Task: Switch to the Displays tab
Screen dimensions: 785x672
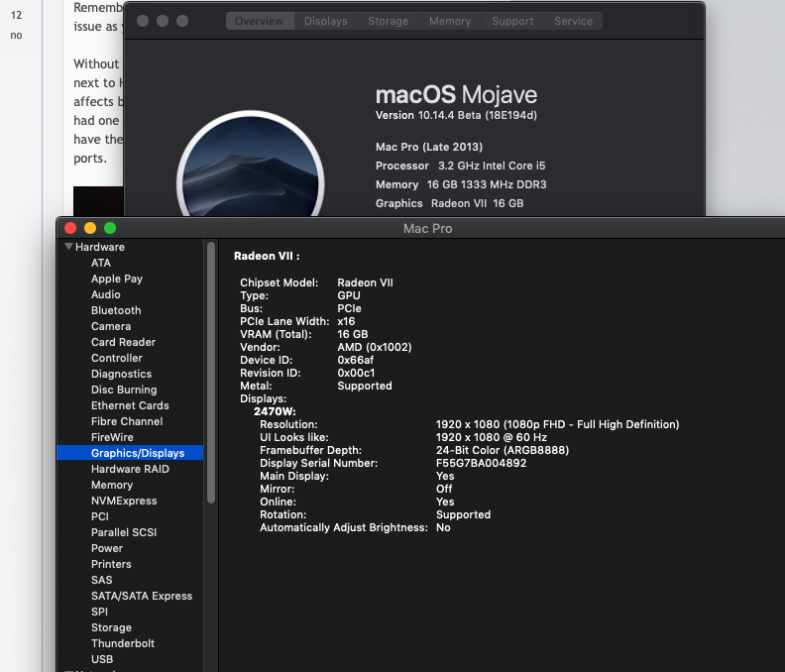Action: [325, 21]
